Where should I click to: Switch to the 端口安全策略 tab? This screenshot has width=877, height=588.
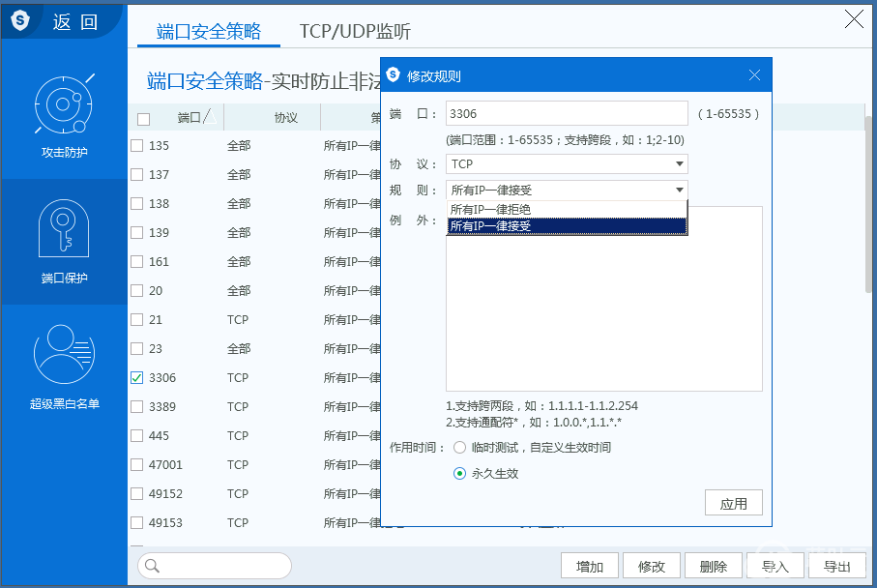coord(209,31)
